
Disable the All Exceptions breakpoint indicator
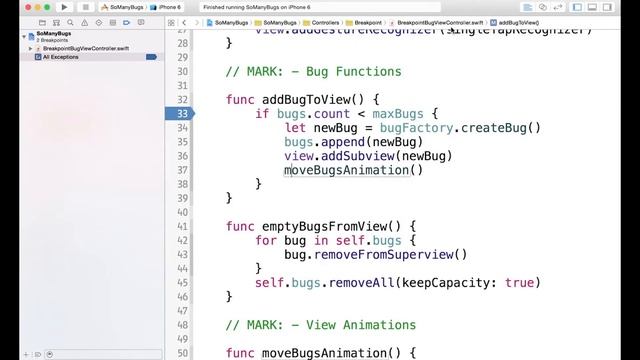tap(151, 57)
